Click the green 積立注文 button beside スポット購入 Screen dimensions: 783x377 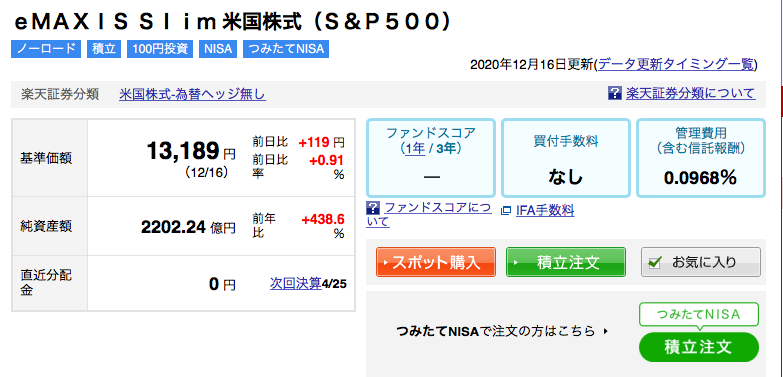(566, 262)
